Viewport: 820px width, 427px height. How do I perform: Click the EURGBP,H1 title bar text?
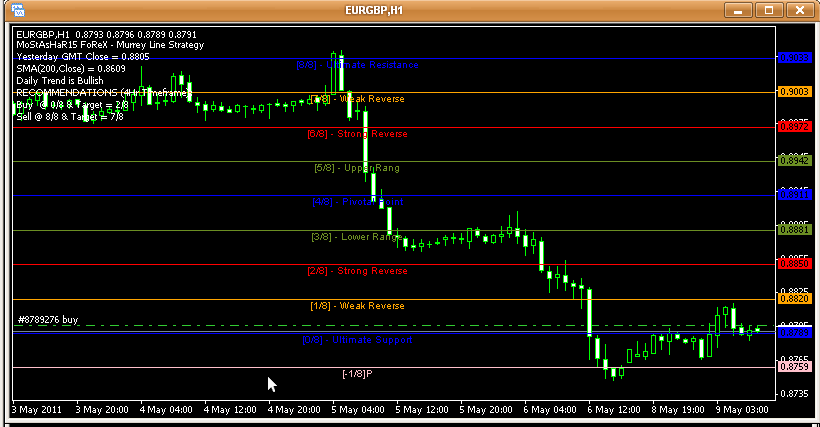409,10
